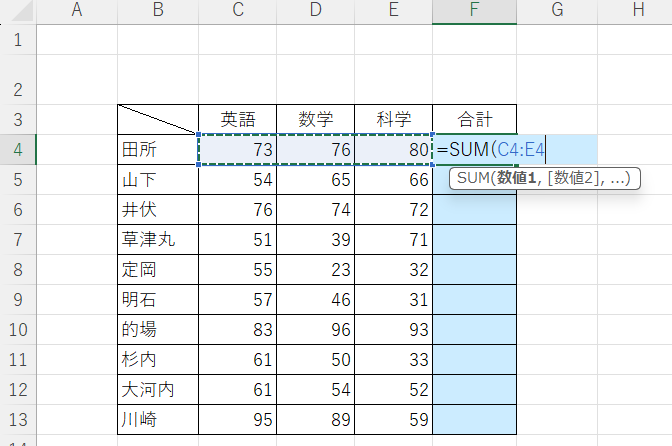Select the 合計 header cell
672x446 pixels.
[x=474, y=119]
